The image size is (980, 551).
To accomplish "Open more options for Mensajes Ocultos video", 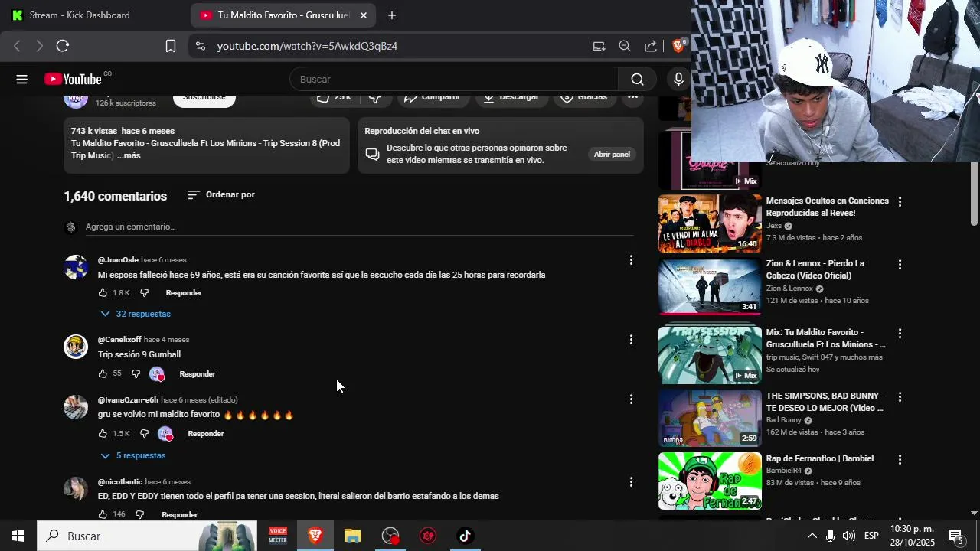I will pos(900,202).
